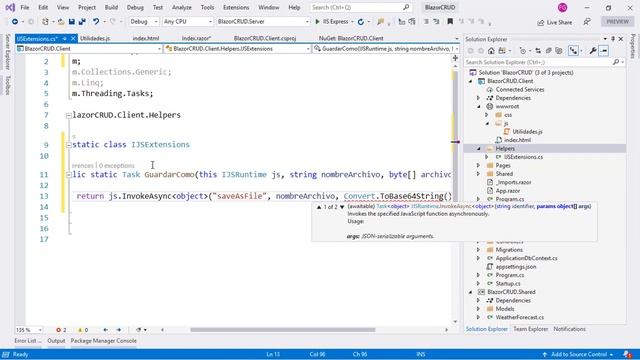
Task: Open the File menu
Action: pyautogui.click(x=24, y=7)
